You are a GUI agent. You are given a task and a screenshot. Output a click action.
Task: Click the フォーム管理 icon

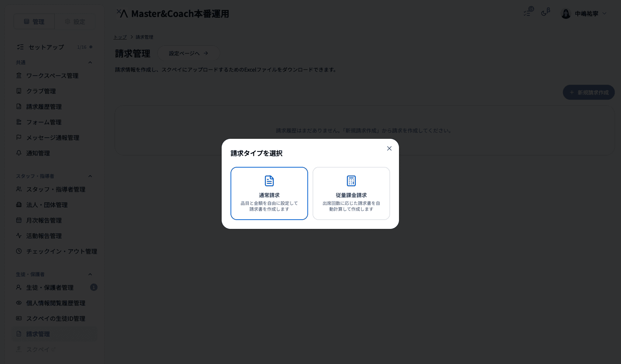click(19, 122)
